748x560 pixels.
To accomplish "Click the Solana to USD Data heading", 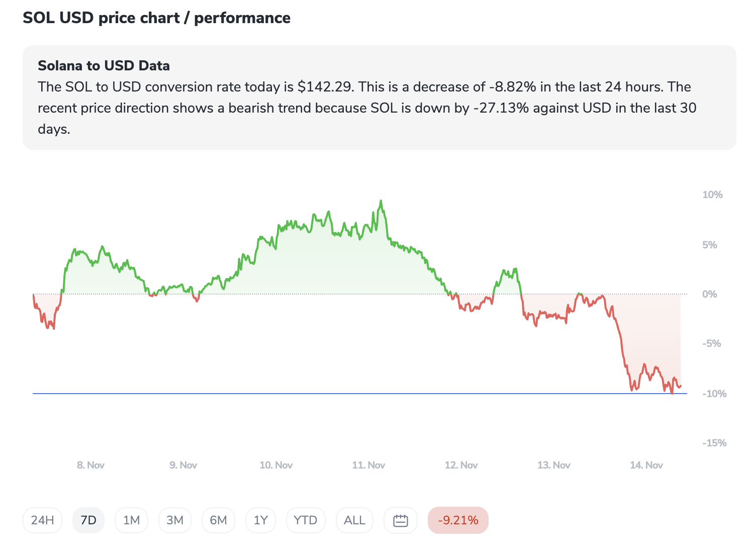I will click(104, 66).
